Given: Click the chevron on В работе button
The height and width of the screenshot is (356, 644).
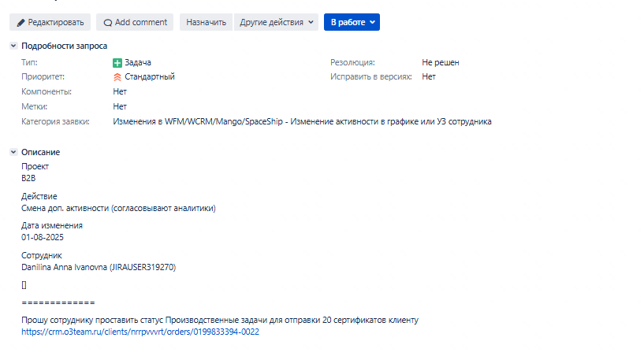Looking at the screenshot, I should pos(372,22).
